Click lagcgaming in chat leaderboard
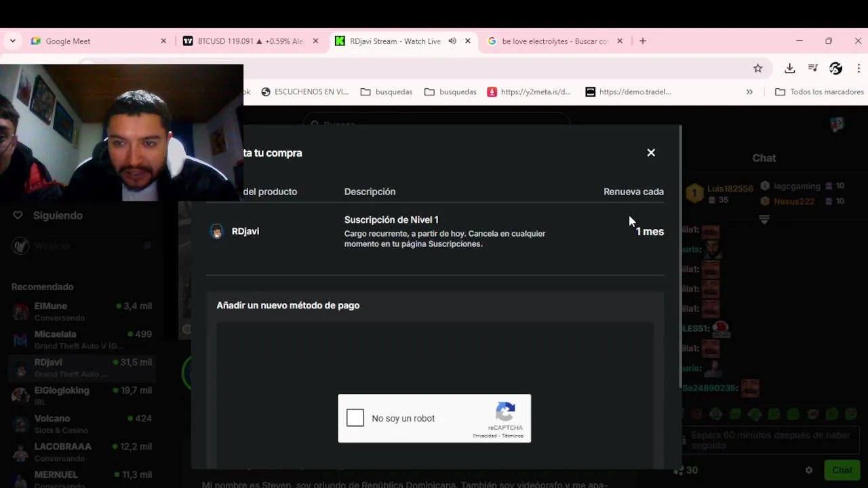The height and width of the screenshot is (488, 868). 797,186
